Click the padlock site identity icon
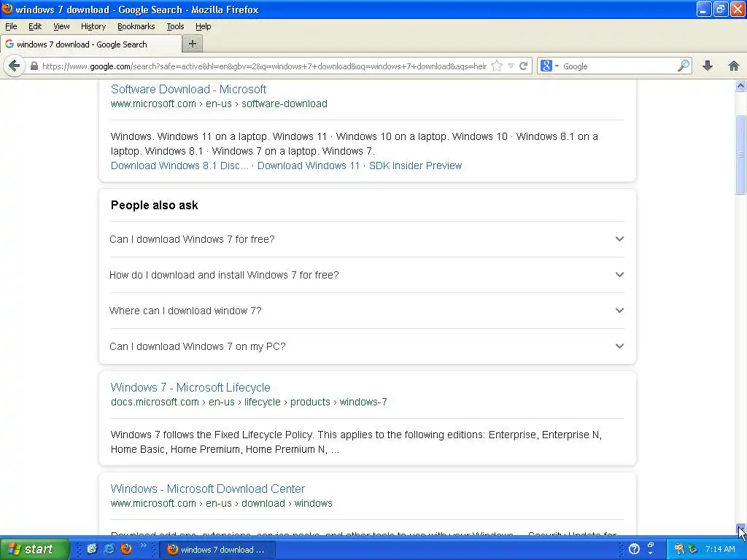The image size is (747, 560). (34, 66)
